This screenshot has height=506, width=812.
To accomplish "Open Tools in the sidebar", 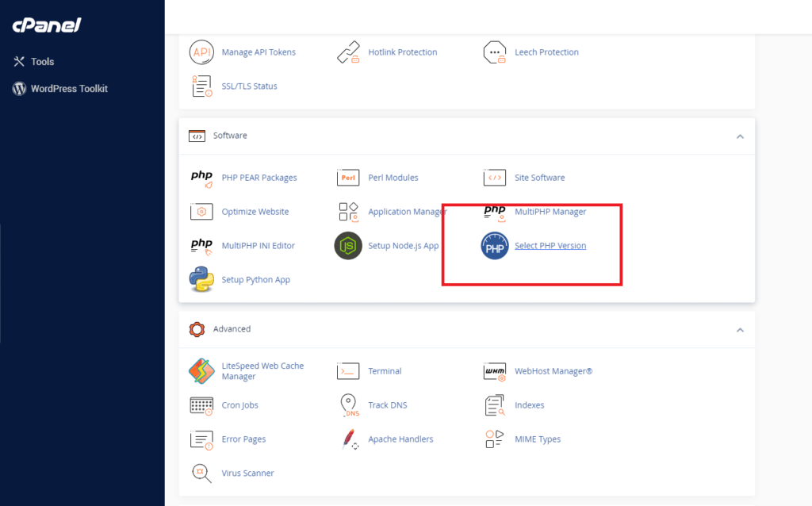I will pos(42,62).
